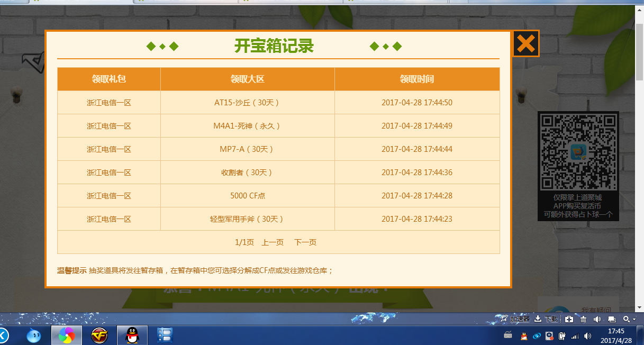
Task: Click the time 2017-04-28 17:44:49
Action: click(417, 126)
